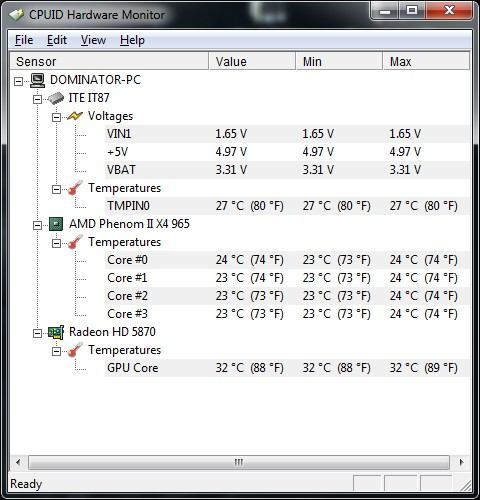Click the CPUID Hardware Monitor title bar icon
The width and height of the screenshot is (480, 500).
tap(17, 15)
